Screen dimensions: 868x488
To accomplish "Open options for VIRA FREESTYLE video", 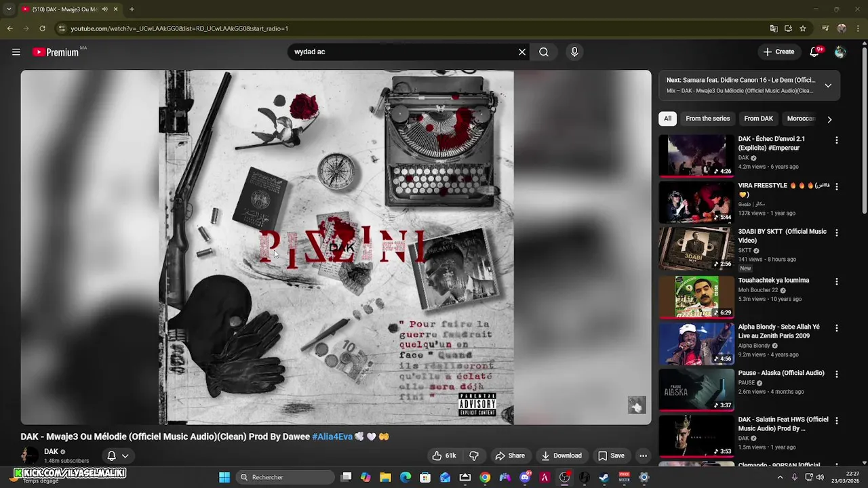I will click(x=837, y=186).
